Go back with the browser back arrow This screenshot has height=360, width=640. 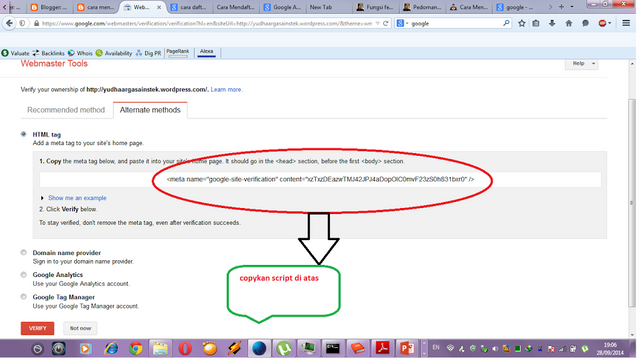click(x=9, y=23)
